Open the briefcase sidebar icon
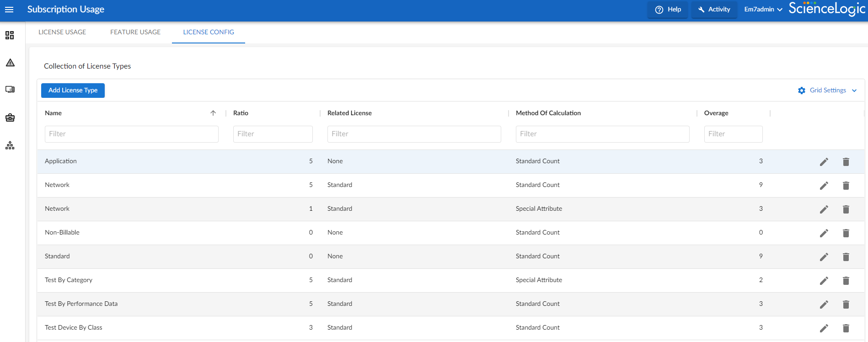The image size is (868, 342). click(x=10, y=118)
